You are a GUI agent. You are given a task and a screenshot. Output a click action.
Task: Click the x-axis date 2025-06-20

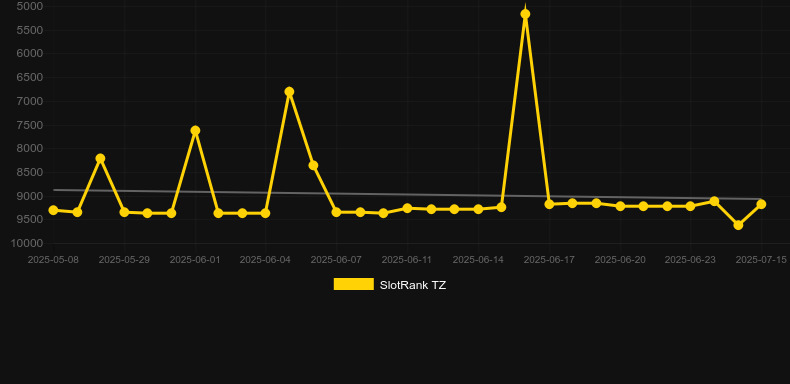click(x=620, y=260)
